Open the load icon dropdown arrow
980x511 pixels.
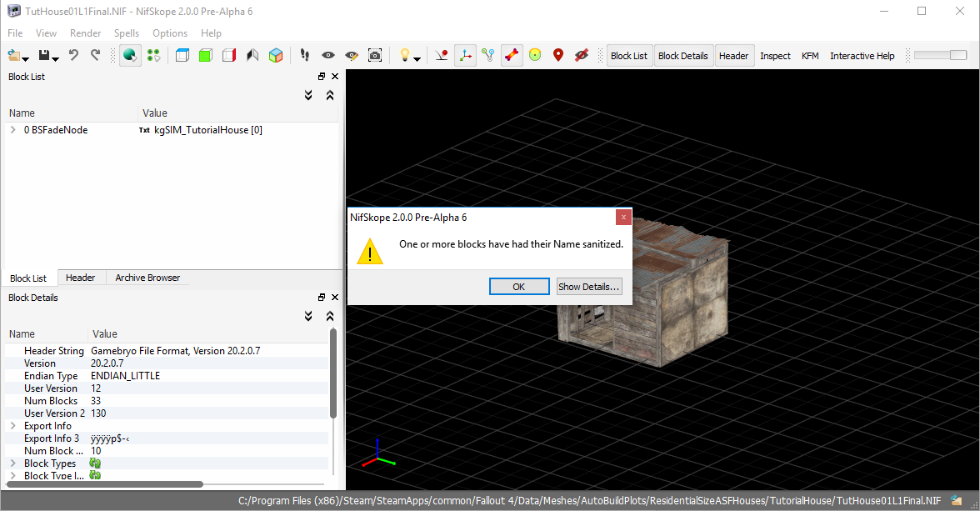coord(26,59)
